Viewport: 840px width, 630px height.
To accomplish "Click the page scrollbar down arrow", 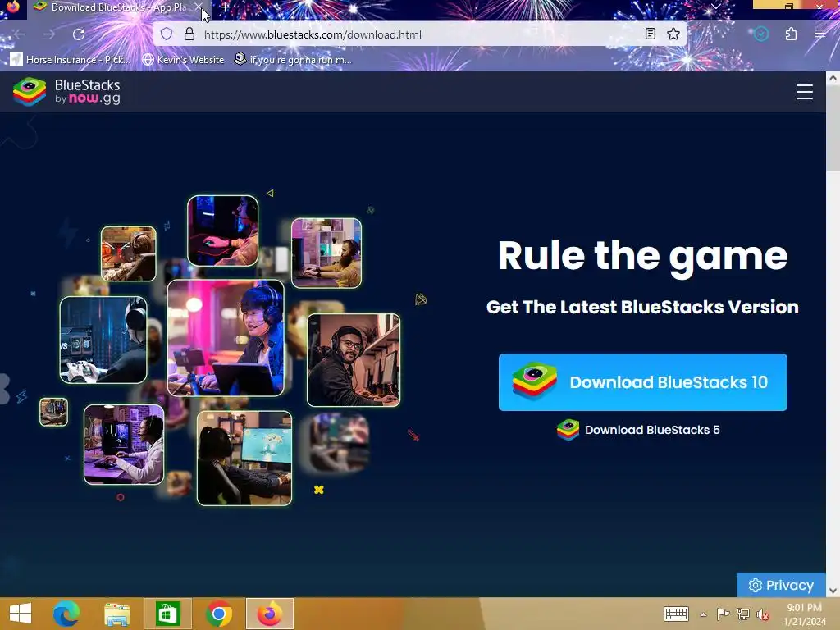I will pos(833,591).
